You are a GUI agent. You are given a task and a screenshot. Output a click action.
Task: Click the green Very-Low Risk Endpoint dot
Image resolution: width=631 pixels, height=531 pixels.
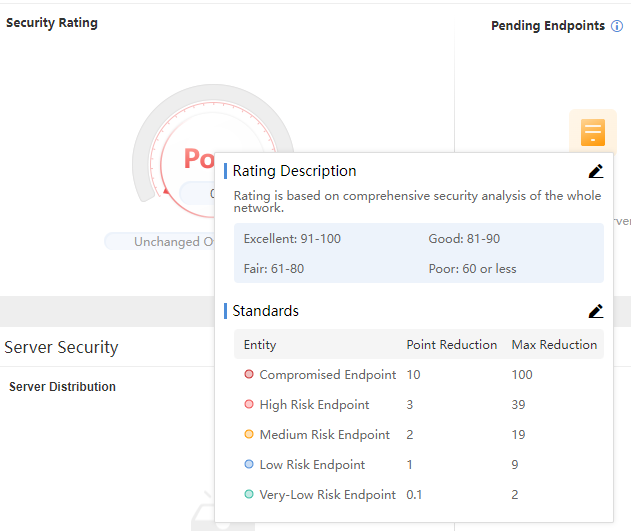249,495
